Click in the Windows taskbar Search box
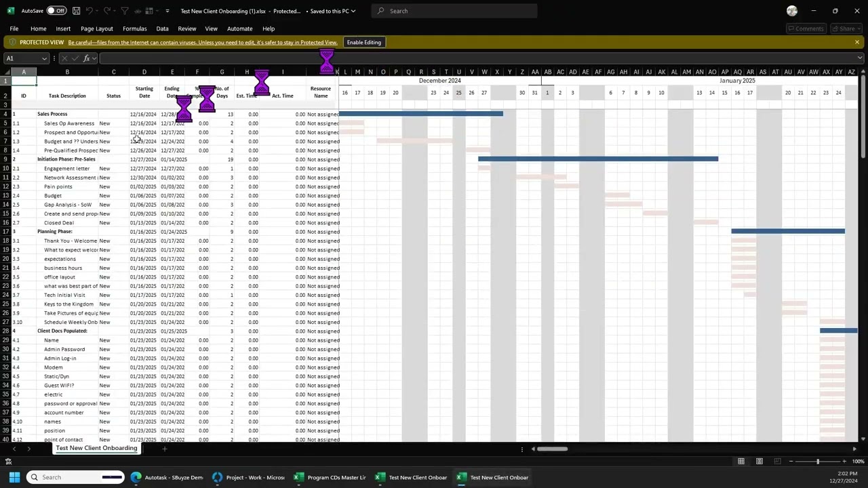The image size is (868, 488). pos(75,477)
